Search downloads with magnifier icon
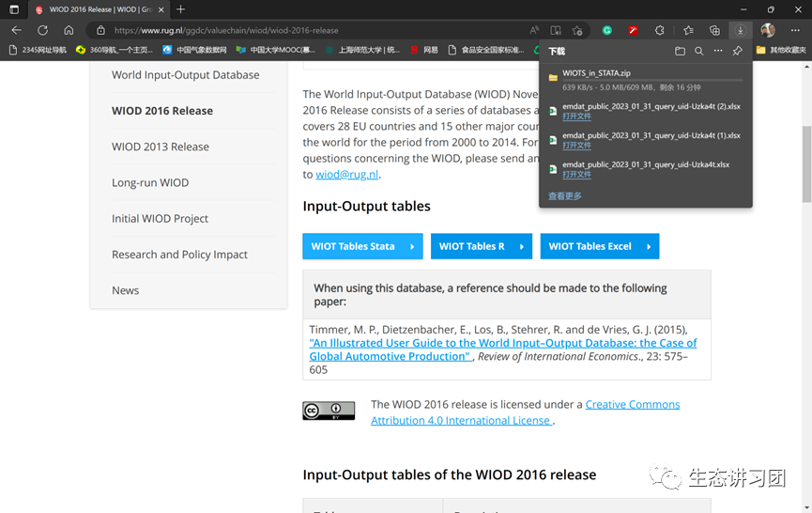The image size is (812, 513). tap(698, 51)
